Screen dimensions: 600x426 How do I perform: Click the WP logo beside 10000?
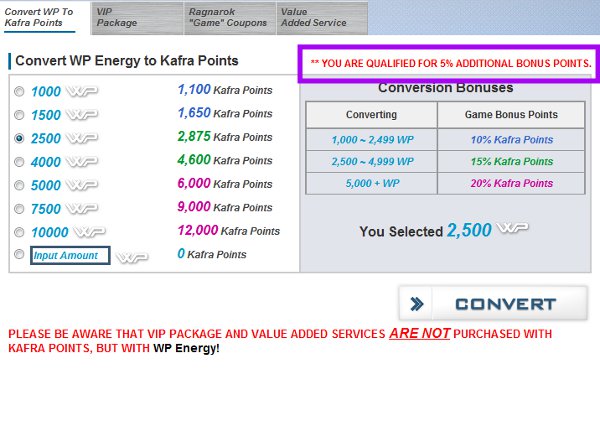[x=89, y=232]
